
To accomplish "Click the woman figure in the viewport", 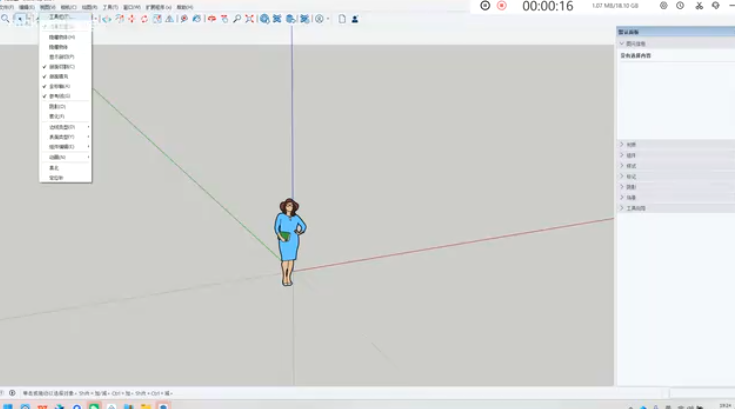I will click(x=289, y=240).
